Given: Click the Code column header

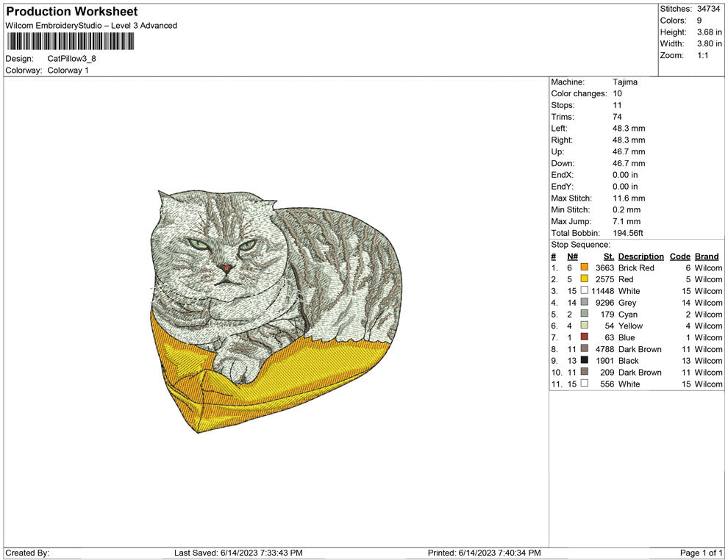Looking at the screenshot, I should 679,256.
